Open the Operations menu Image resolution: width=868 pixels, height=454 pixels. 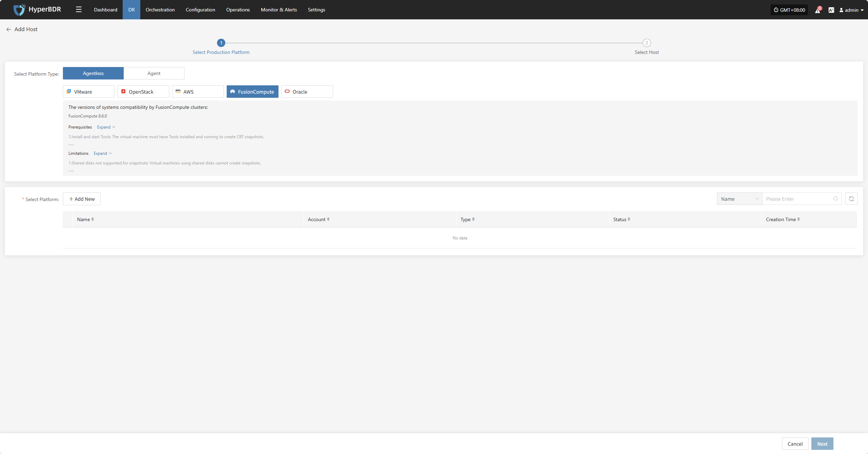click(x=238, y=10)
